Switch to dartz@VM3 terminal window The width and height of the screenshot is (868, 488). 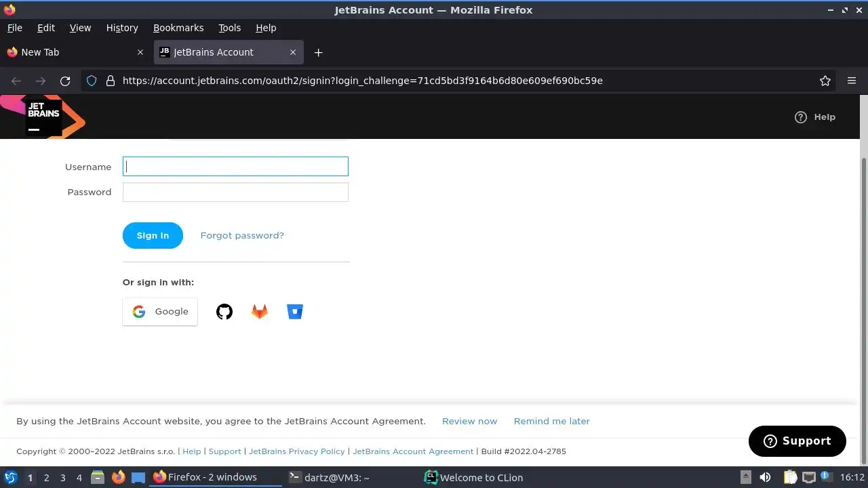coord(351,477)
